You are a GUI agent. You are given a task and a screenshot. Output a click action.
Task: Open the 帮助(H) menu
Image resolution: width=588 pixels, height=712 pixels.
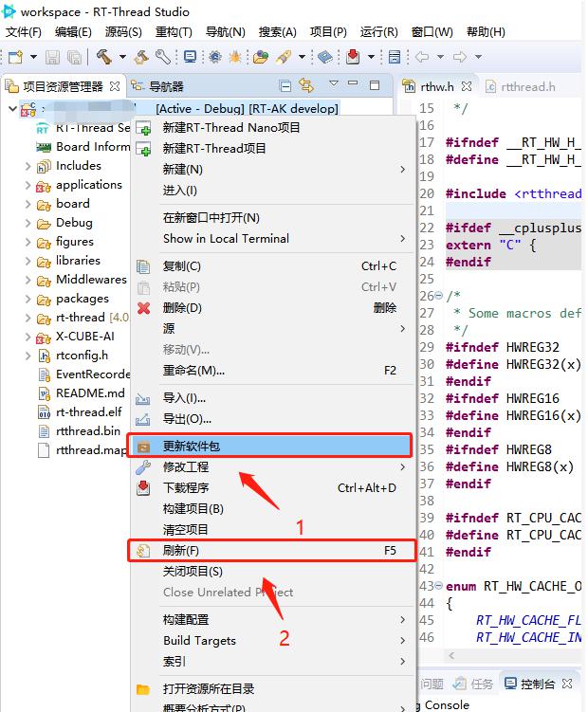486,32
